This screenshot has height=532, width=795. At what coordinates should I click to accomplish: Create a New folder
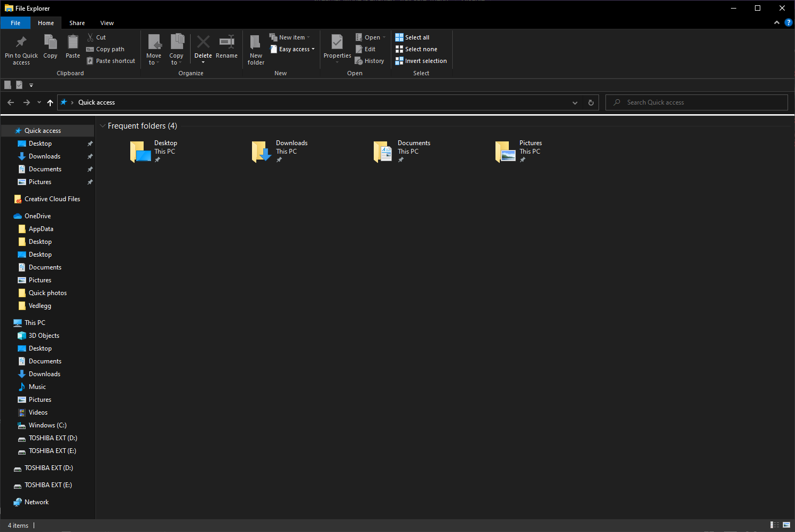pos(256,50)
